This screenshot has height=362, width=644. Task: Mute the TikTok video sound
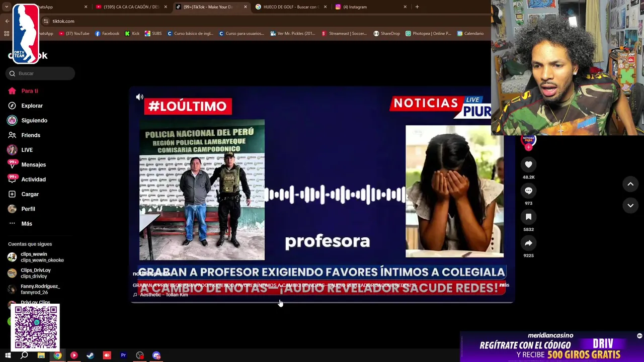click(x=139, y=97)
